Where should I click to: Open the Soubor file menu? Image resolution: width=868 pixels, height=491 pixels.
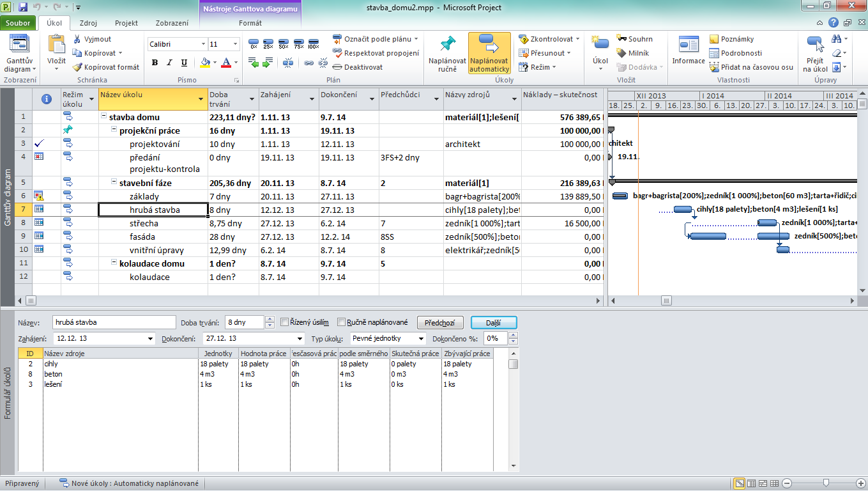19,23
